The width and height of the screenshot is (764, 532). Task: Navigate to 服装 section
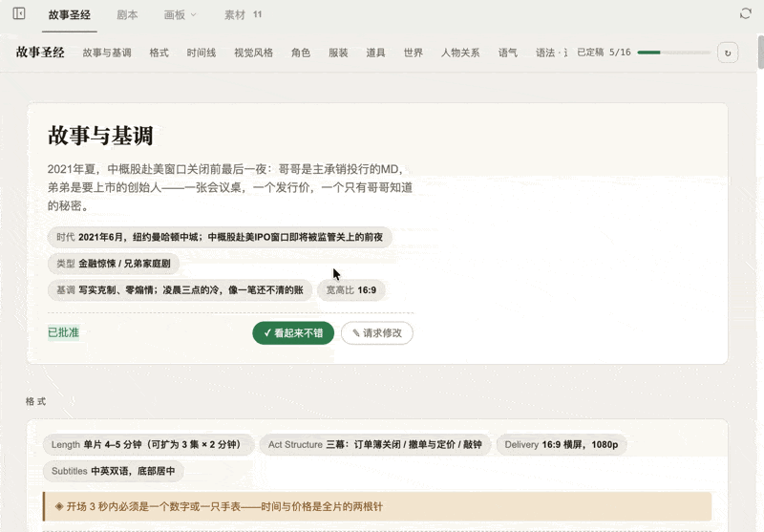pyautogui.click(x=338, y=53)
